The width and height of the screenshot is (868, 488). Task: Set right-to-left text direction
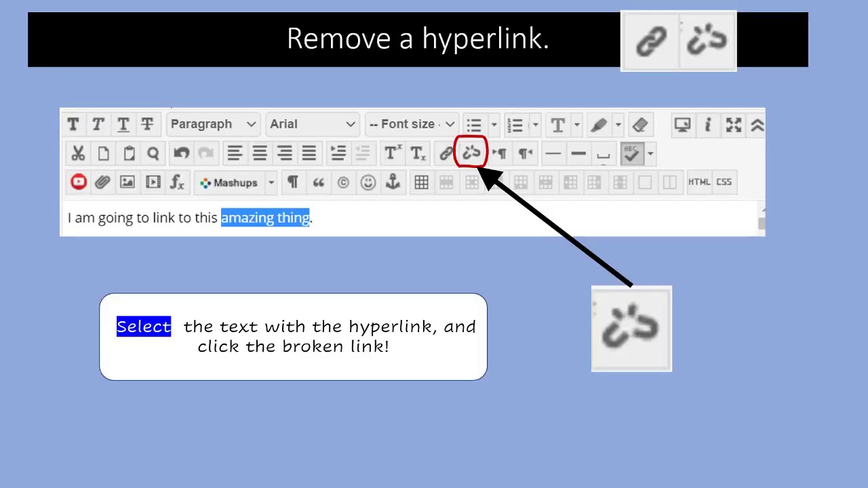[x=525, y=154]
